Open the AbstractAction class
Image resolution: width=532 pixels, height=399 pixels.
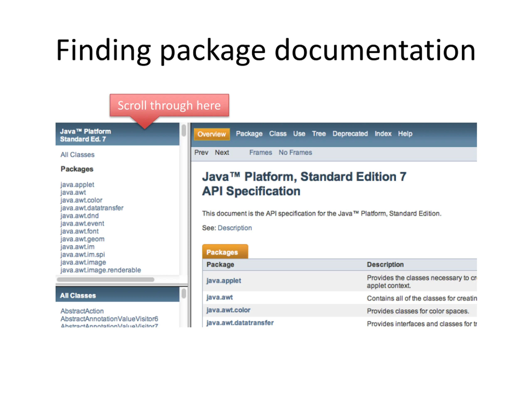[x=82, y=311]
